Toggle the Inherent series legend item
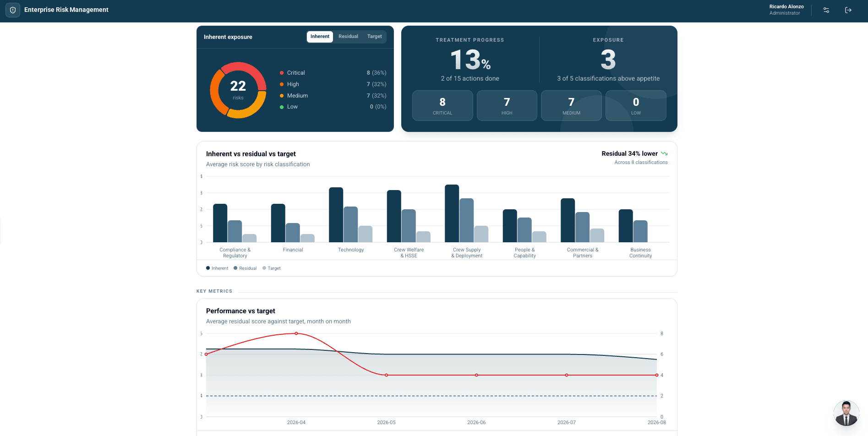Image resolution: width=868 pixels, height=436 pixels. pos(217,268)
